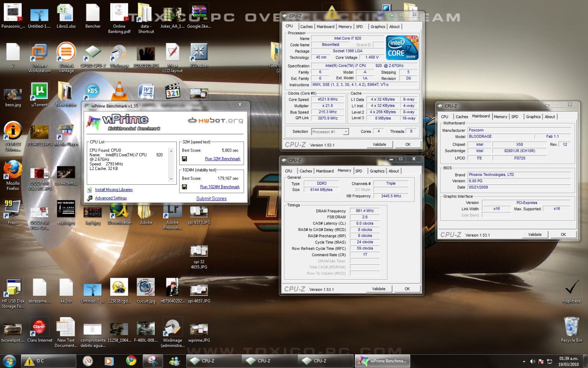Open the Fraps desktop icon

pos(13,212)
